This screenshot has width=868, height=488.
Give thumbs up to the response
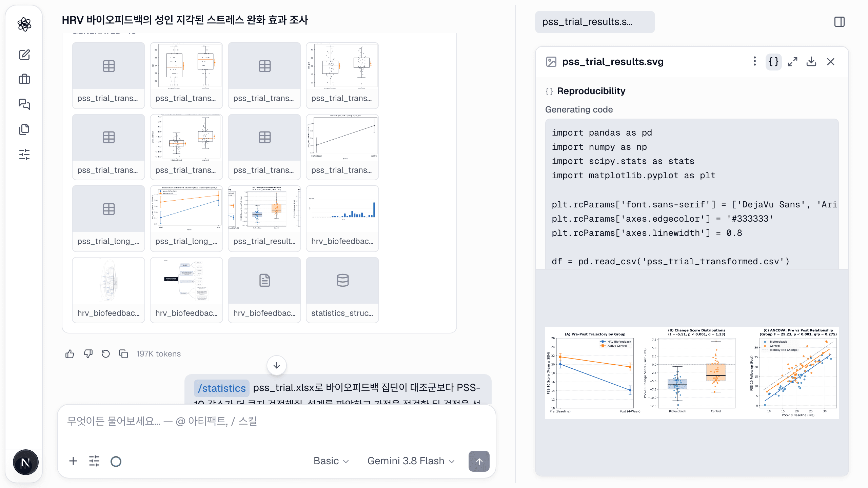(x=70, y=354)
